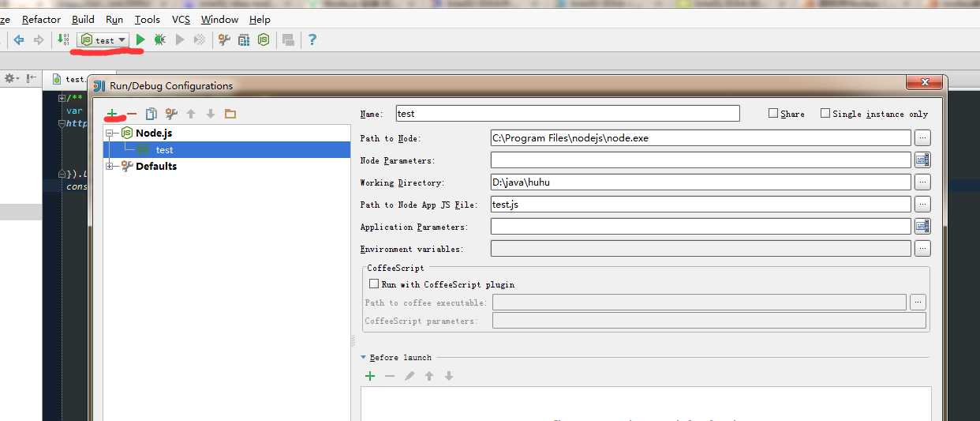Open the 'test' run configuration dropdown
This screenshot has width=980, height=421.
click(x=103, y=39)
